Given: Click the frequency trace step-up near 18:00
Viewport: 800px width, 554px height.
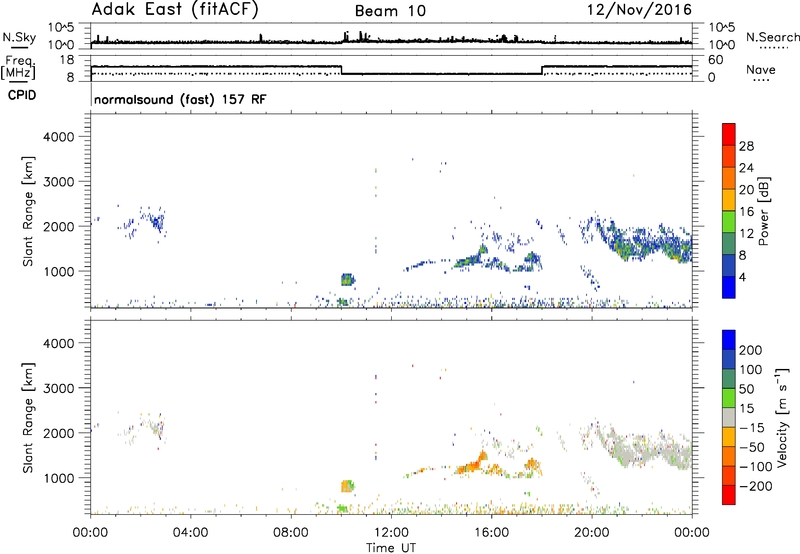Looking at the screenshot, I should (542, 70).
